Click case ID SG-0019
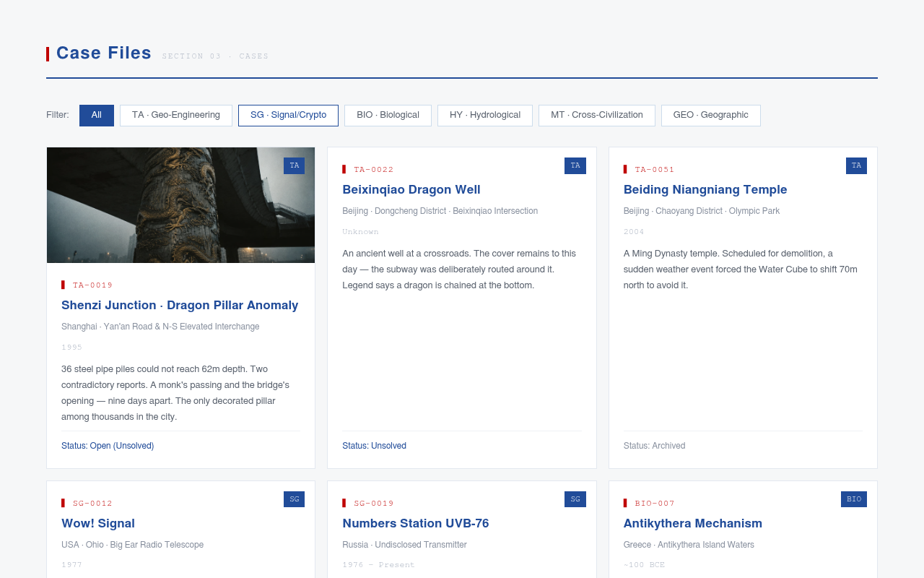 point(374,504)
